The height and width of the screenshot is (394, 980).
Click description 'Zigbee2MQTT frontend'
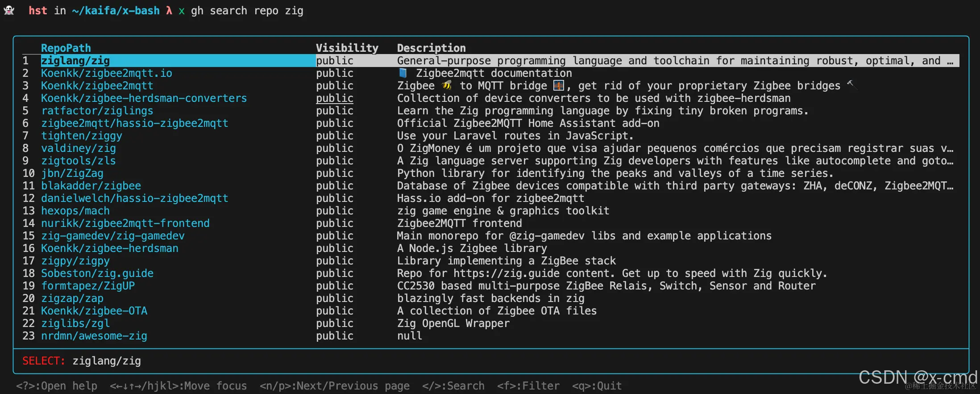(460, 223)
